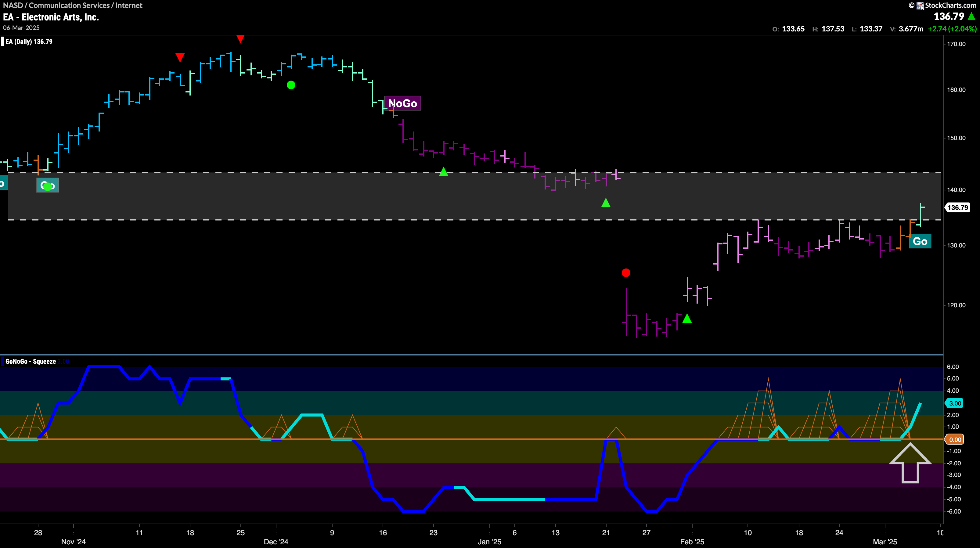980x548 pixels.
Task: Click the Nov '24 date axis label
Action: coord(74,542)
